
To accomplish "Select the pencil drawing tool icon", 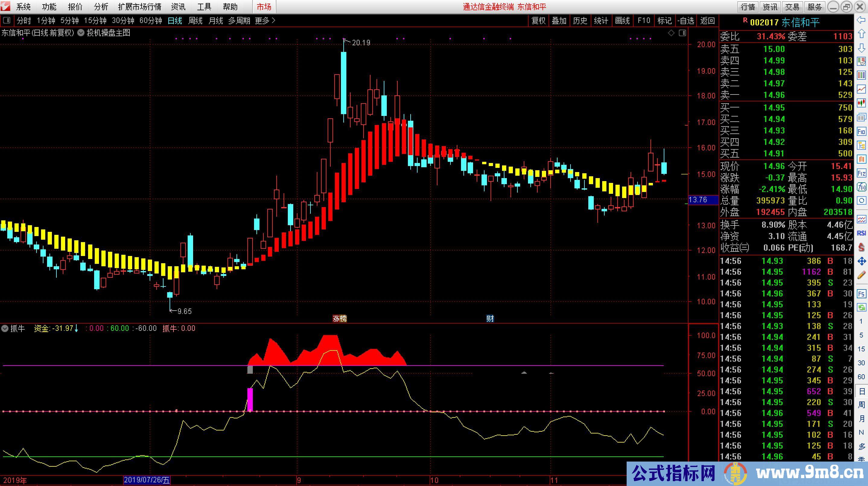I will point(862,275).
